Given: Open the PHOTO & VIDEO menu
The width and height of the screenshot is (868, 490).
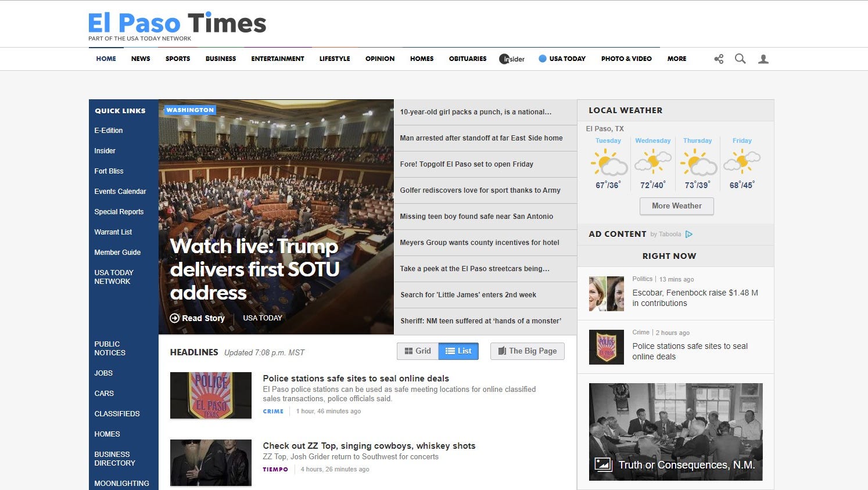Looking at the screenshot, I should click(x=626, y=59).
